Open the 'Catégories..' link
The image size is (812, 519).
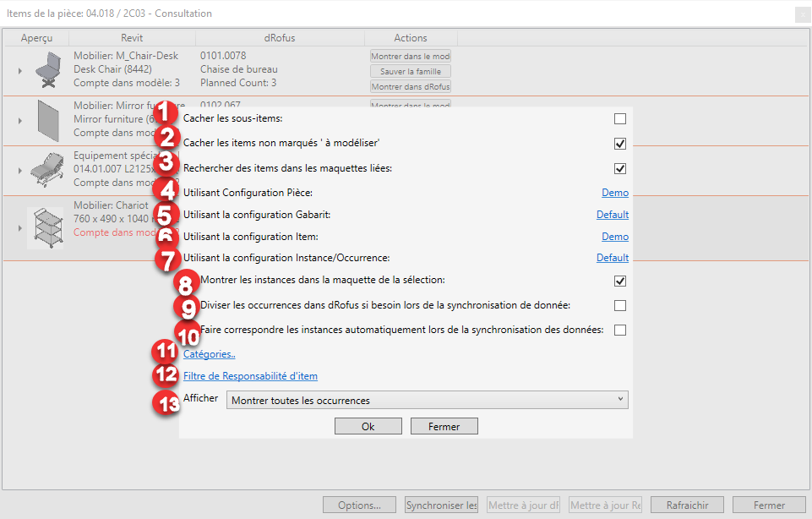pyautogui.click(x=210, y=354)
